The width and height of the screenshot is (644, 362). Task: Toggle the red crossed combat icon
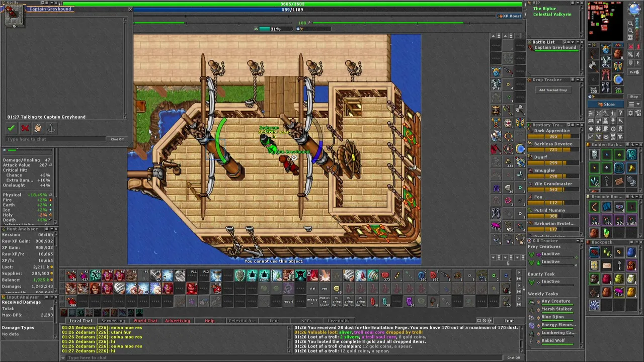coord(630,46)
